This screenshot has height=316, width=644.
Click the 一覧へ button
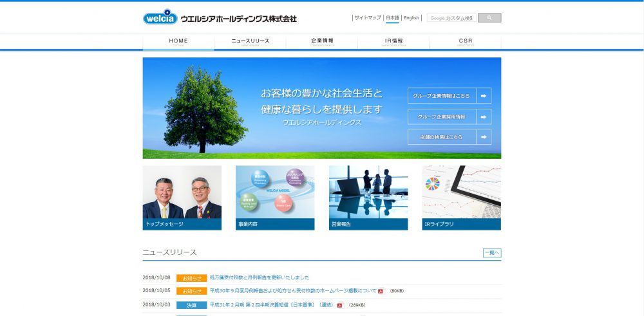click(x=492, y=253)
